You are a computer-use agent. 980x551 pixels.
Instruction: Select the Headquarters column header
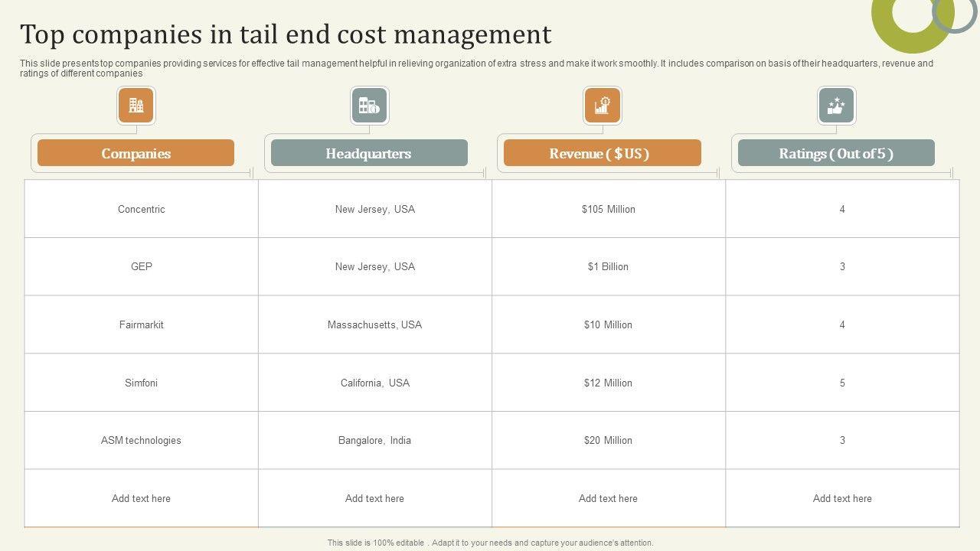tap(369, 153)
